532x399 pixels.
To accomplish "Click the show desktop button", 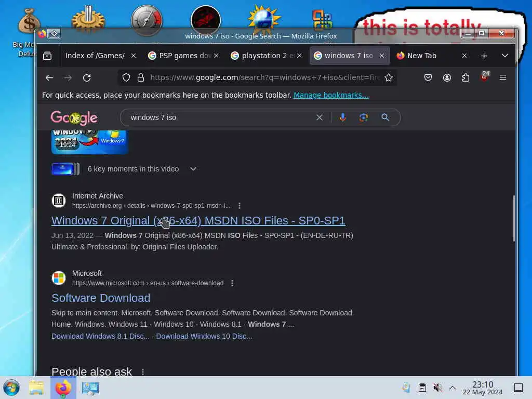I will 518,388.
